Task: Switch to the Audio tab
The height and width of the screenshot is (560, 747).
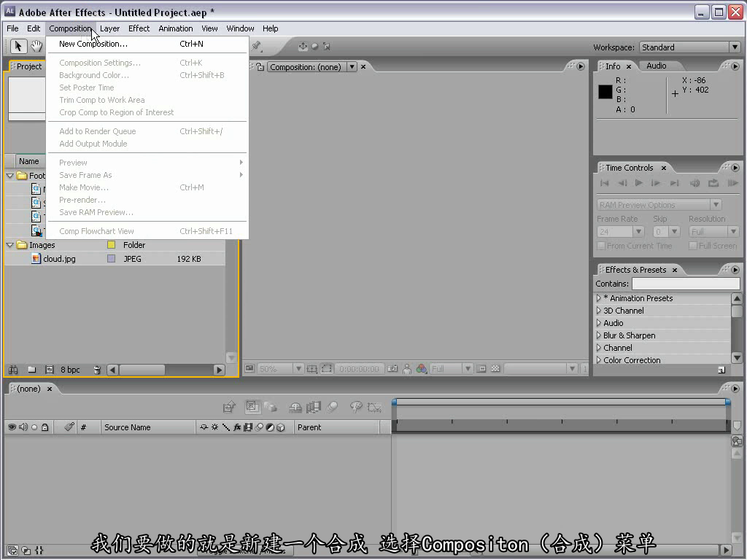Action: tap(656, 66)
